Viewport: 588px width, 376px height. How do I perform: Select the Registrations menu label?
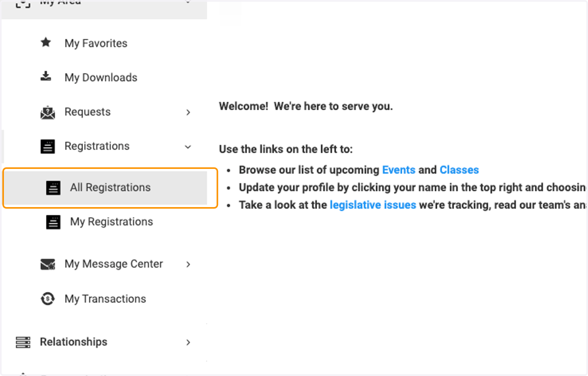(x=97, y=146)
